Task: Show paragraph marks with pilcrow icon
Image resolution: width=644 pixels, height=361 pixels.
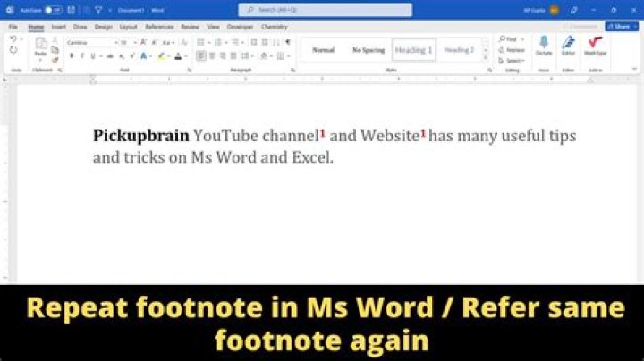Action: pyautogui.click(x=288, y=42)
